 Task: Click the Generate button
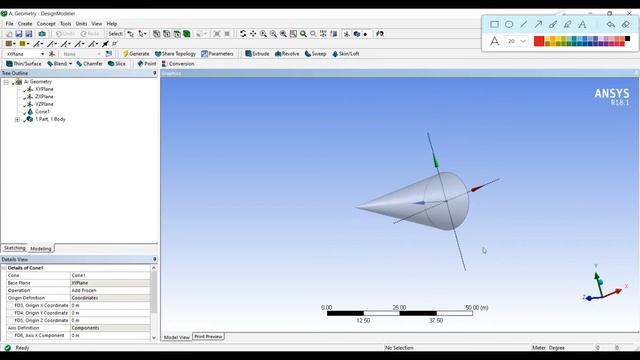[x=136, y=54]
